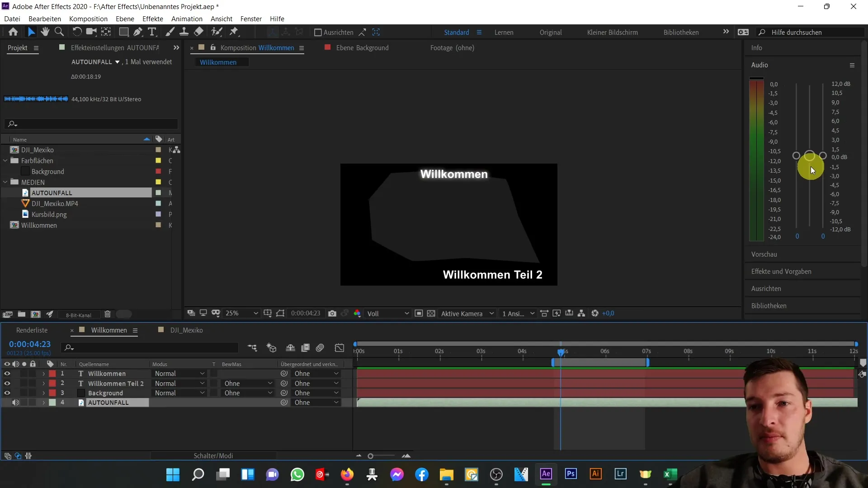The width and height of the screenshot is (868, 488).
Task: Click the Graph Editor toggle icon
Action: pos(340,347)
